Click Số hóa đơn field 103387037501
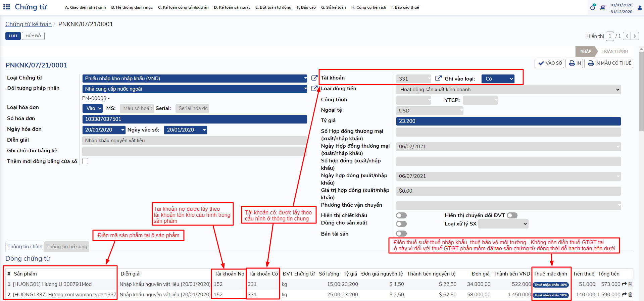Image resolution: width=644 pixels, height=301 pixels. (x=195, y=119)
